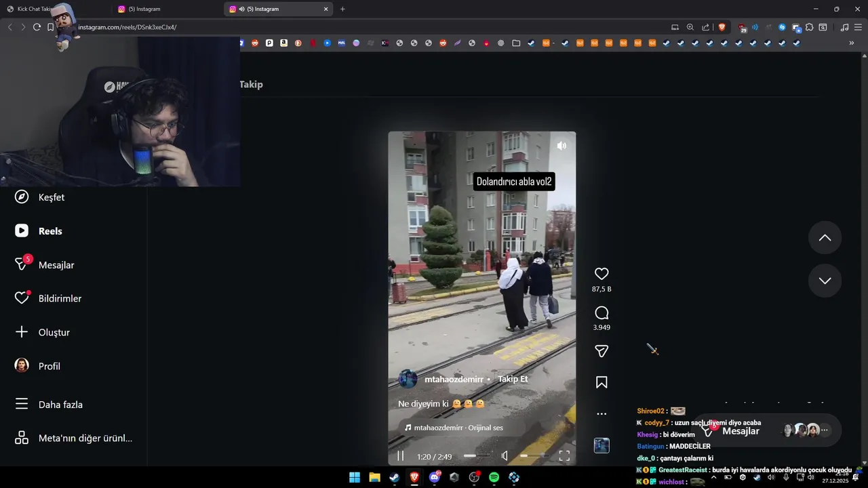
Task: Save the reel with bookmark icon
Action: 601,382
